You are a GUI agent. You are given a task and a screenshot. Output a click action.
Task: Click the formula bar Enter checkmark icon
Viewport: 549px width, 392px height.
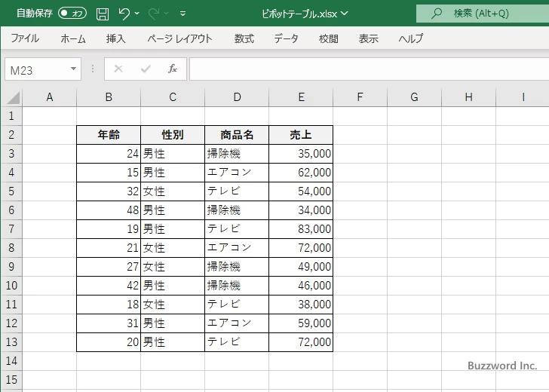(146, 69)
